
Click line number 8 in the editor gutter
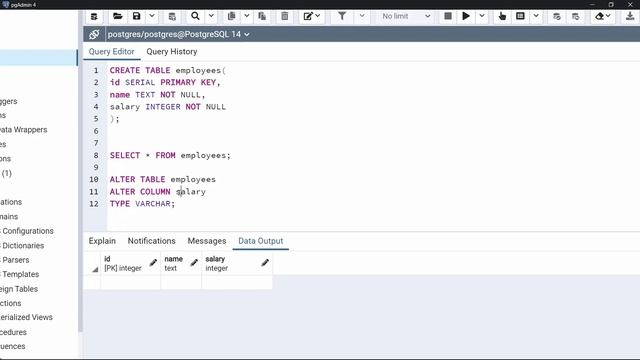(x=96, y=156)
